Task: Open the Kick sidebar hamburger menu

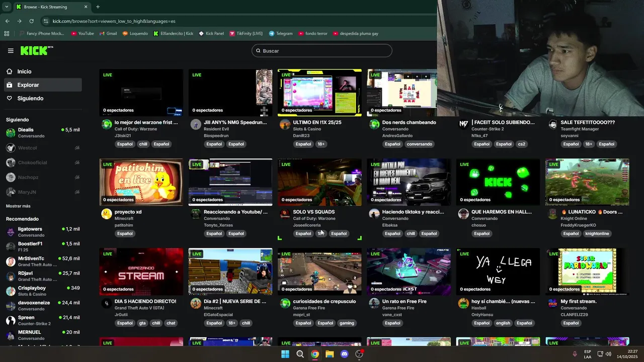Action: [11, 51]
